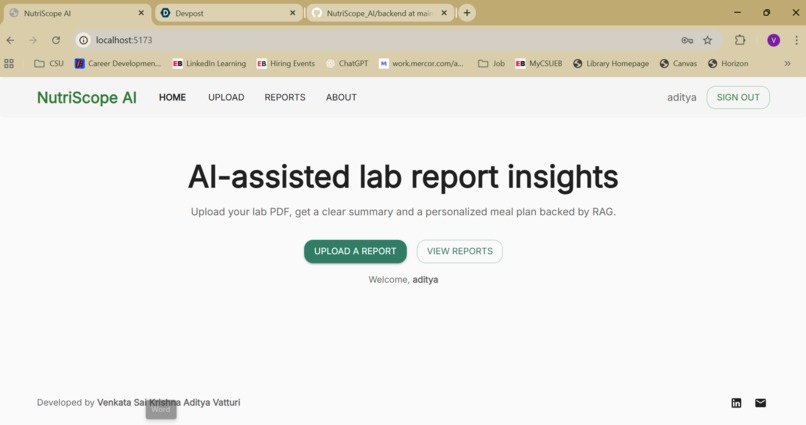Open the CSU bookmarks folder

[x=49, y=64]
